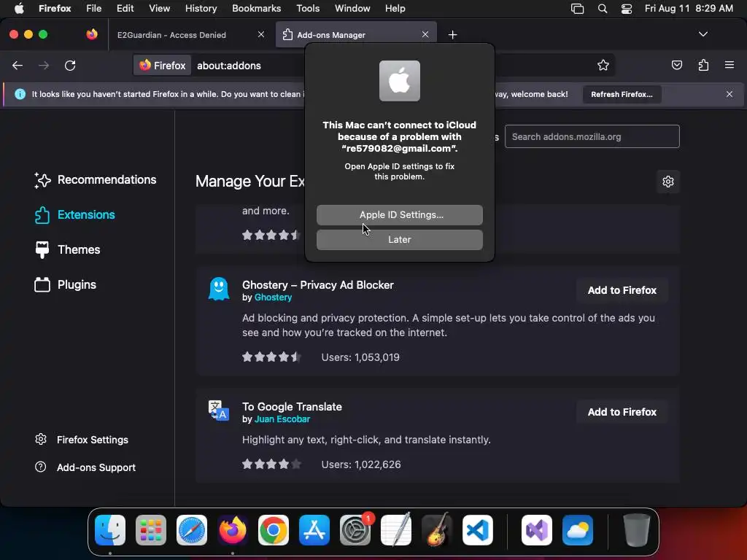Open System Settings from the Dock
This screenshot has width=747, height=560.
coord(355,530)
